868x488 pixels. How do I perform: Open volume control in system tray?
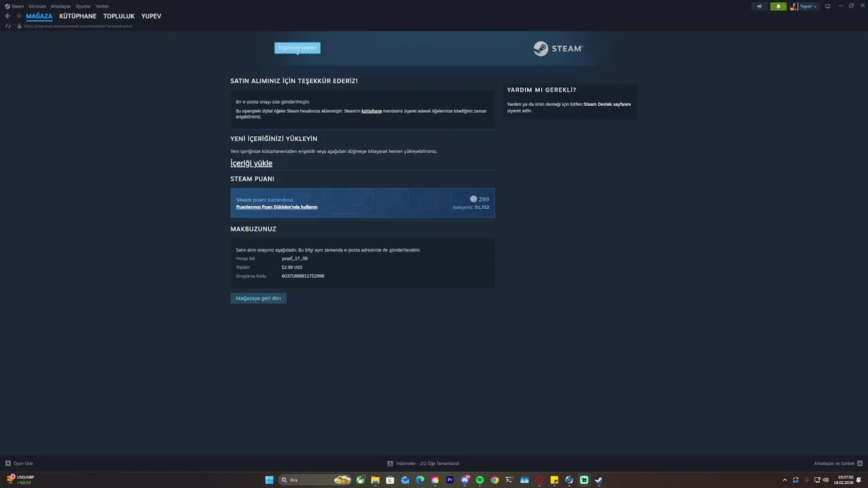click(825, 480)
